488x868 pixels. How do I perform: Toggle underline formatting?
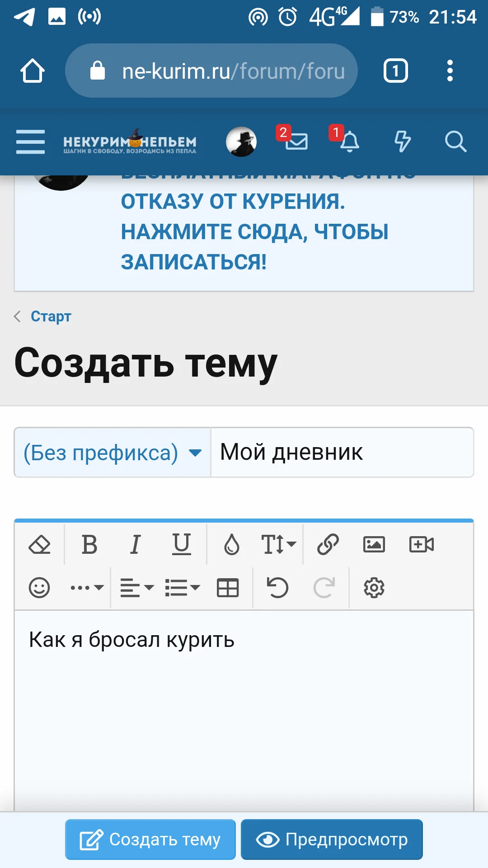coord(182,544)
